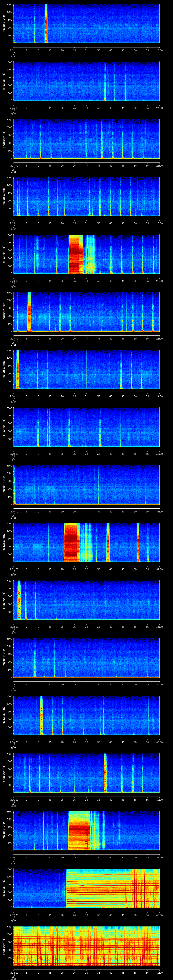Click the 30:00 end time label
Screen dimensions: 173x980
point(160,454)
